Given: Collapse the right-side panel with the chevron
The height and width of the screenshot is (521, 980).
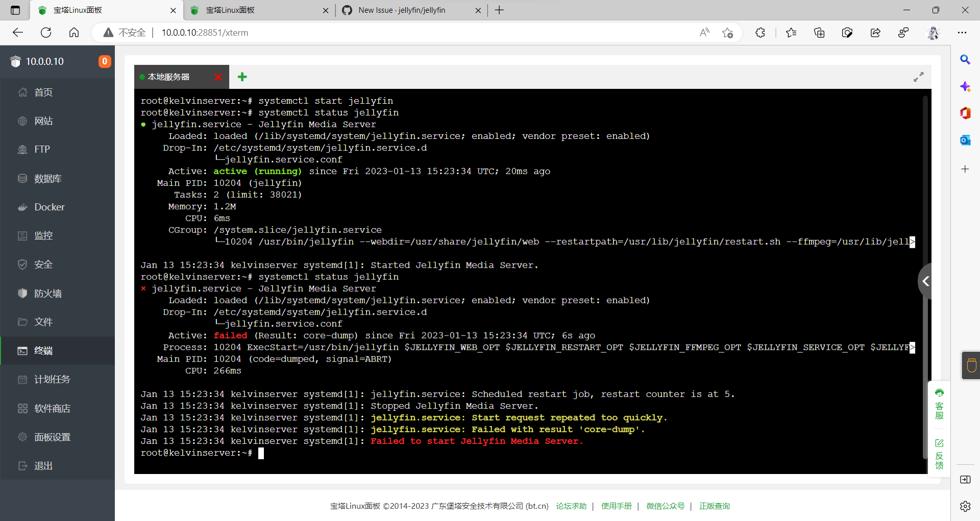Looking at the screenshot, I should click(925, 281).
